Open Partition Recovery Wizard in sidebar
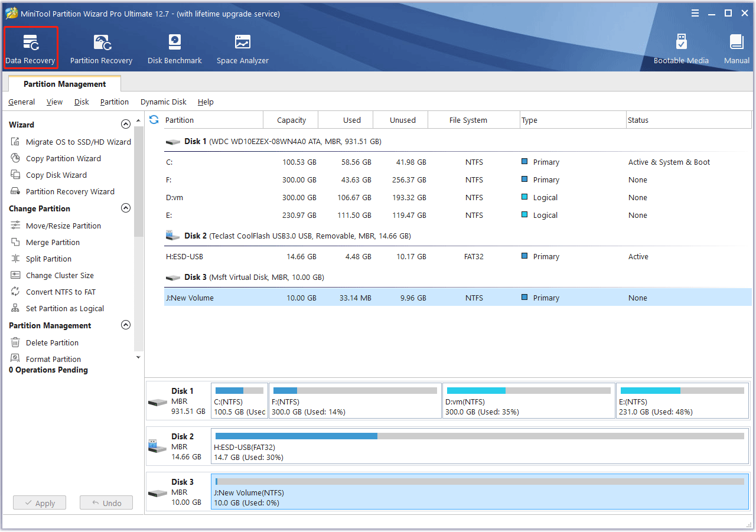 tap(63, 191)
